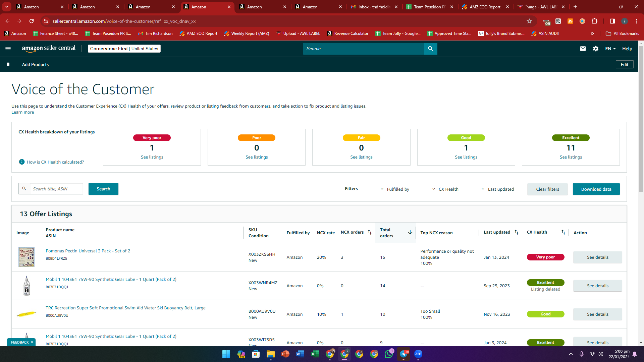Image resolution: width=644 pixels, height=362 pixels.
Task: Expand the Fulfilled by filter dropdown
Action: coord(395,189)
